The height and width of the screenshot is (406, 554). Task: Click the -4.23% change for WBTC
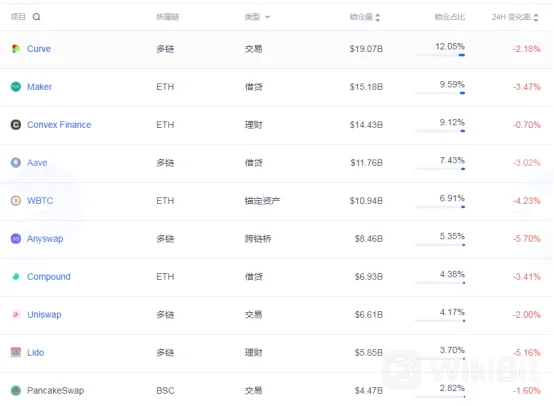click(526, 201)
